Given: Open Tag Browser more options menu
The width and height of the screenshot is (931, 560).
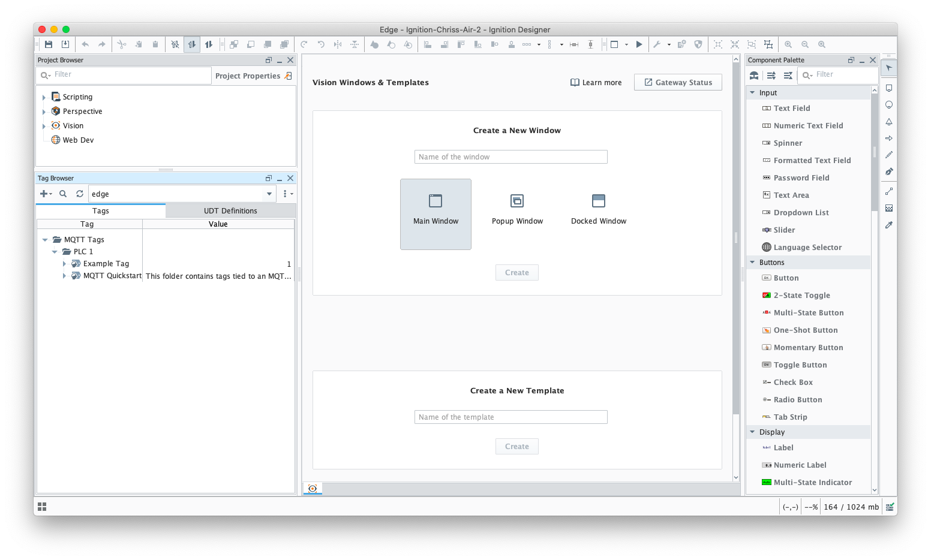Looking at the screenshot, I should pos(287,194).
